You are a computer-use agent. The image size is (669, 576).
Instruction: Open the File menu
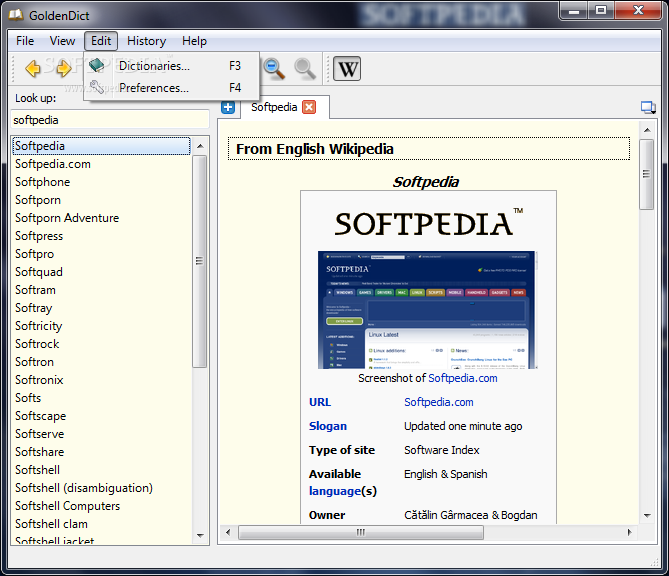point(25,41)
